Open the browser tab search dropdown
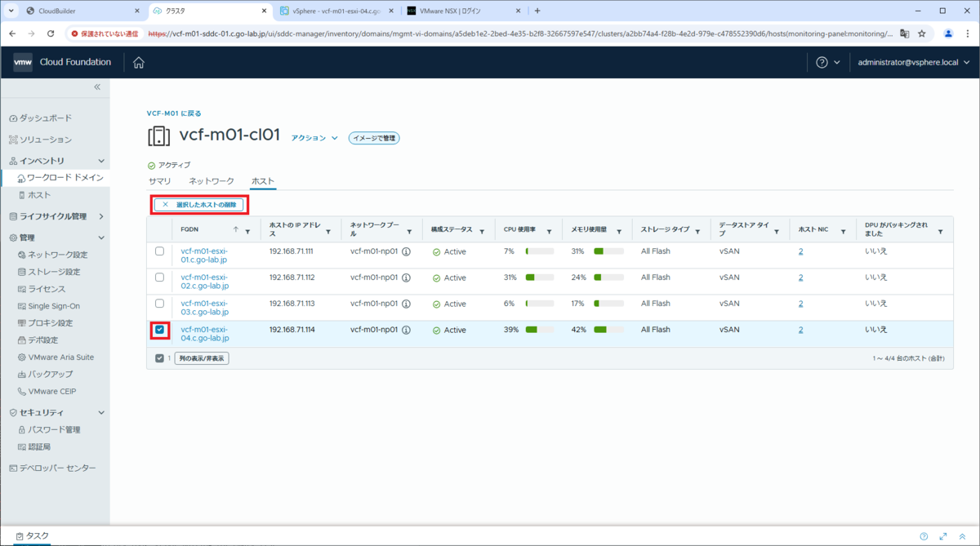This screenshot has width=980, height=546. point(11,11)
